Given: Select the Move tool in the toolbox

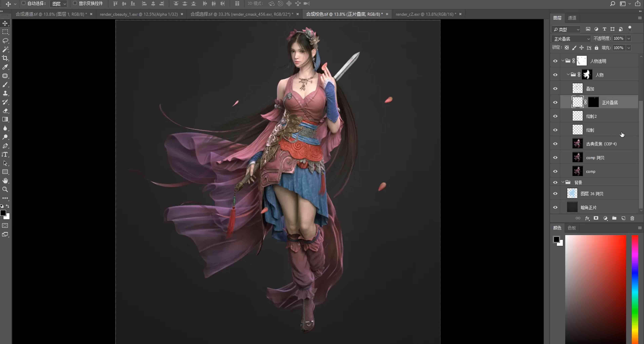Looking at the screenshot, I should [x=5, y=23].
